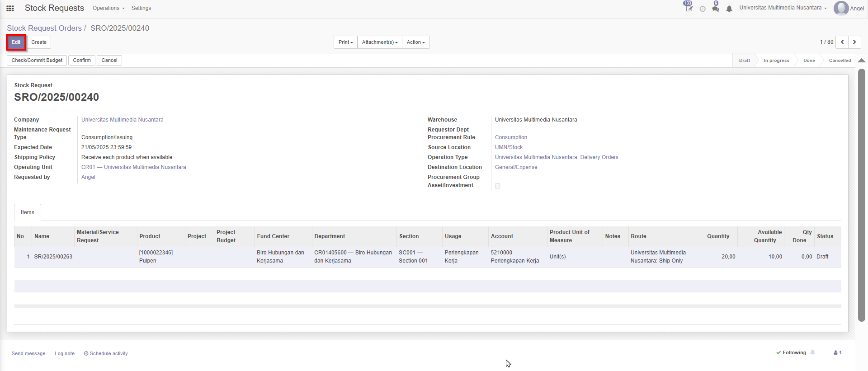868x371 pixels.
Task: Open the clock activities icon
Action: click(x=703, y=9)
